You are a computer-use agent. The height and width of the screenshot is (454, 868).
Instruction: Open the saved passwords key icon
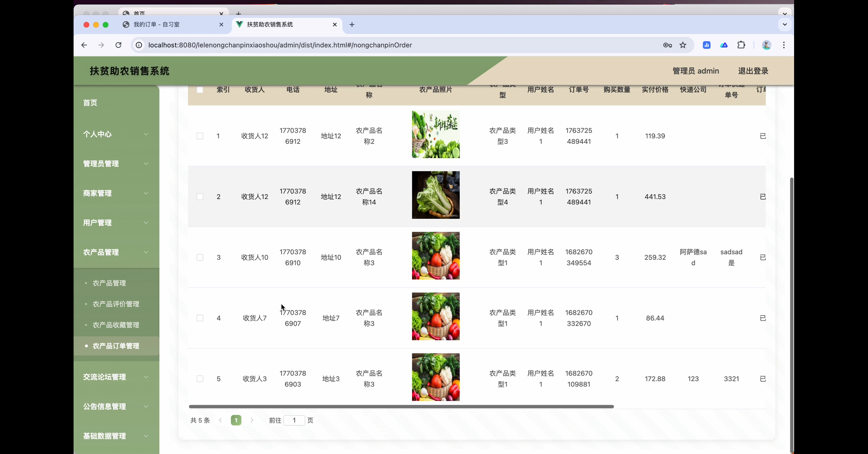[x=667, y=45]
